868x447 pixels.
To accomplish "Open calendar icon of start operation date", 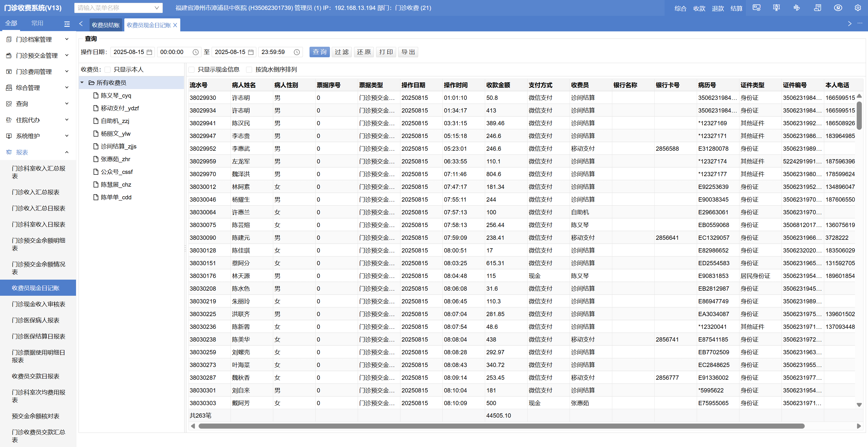I will (x=149, y=52).
